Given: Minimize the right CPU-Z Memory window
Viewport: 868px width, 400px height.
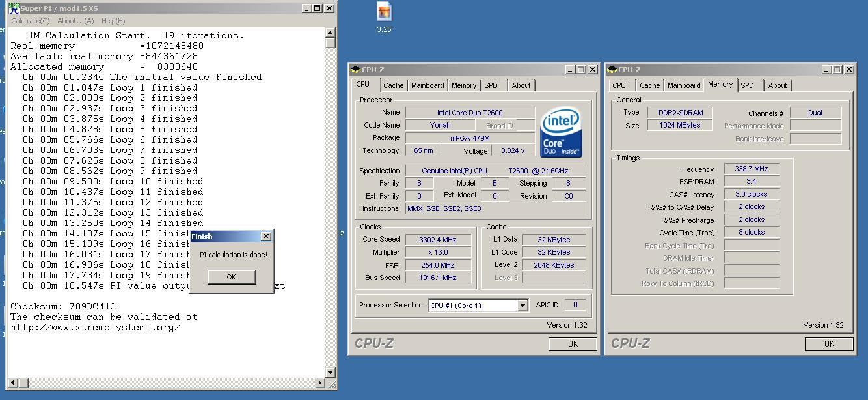Looking at the screenshot, I should pos(827,70).
